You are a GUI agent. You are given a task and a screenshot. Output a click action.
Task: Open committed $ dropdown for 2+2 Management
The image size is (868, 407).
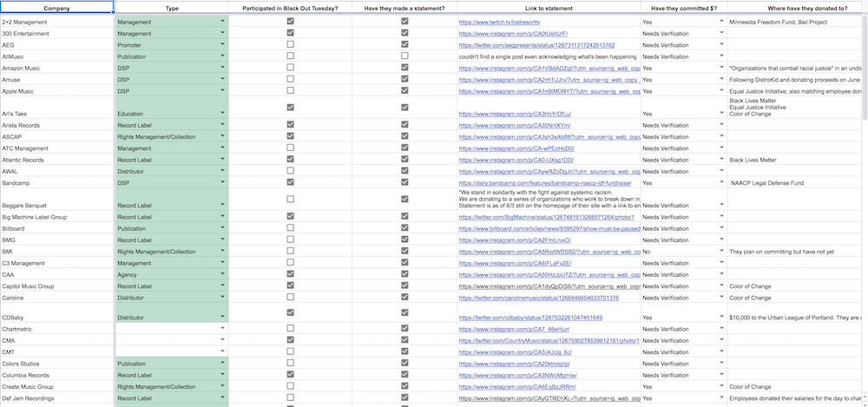pyautogui.click(x=722, y=22)
